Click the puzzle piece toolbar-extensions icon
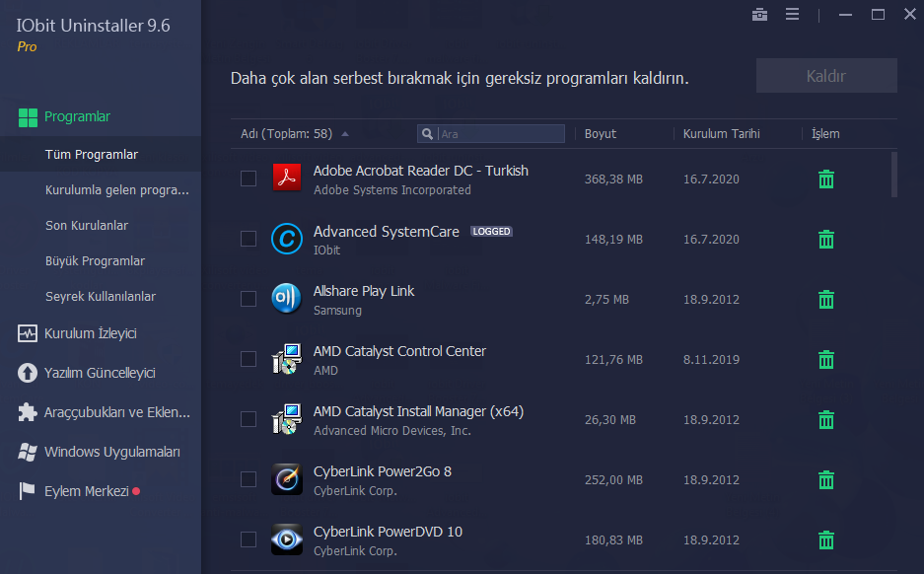The width and height of the screenshot is (924, 574). [28, 412]
